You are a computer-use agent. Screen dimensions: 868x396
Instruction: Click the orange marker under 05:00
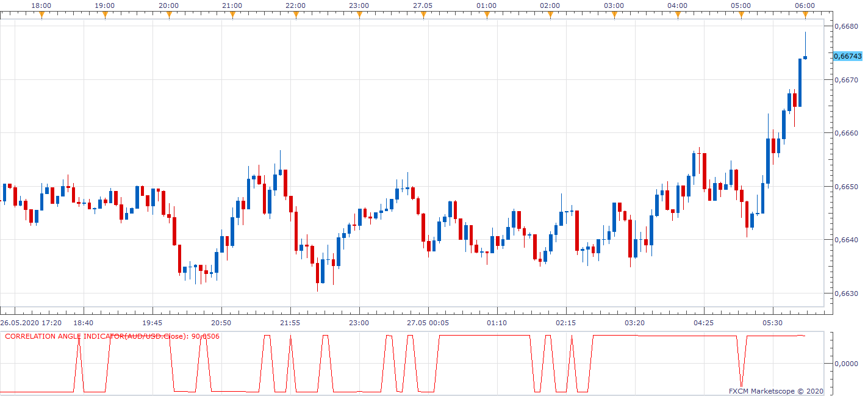[x=741, y=15]
